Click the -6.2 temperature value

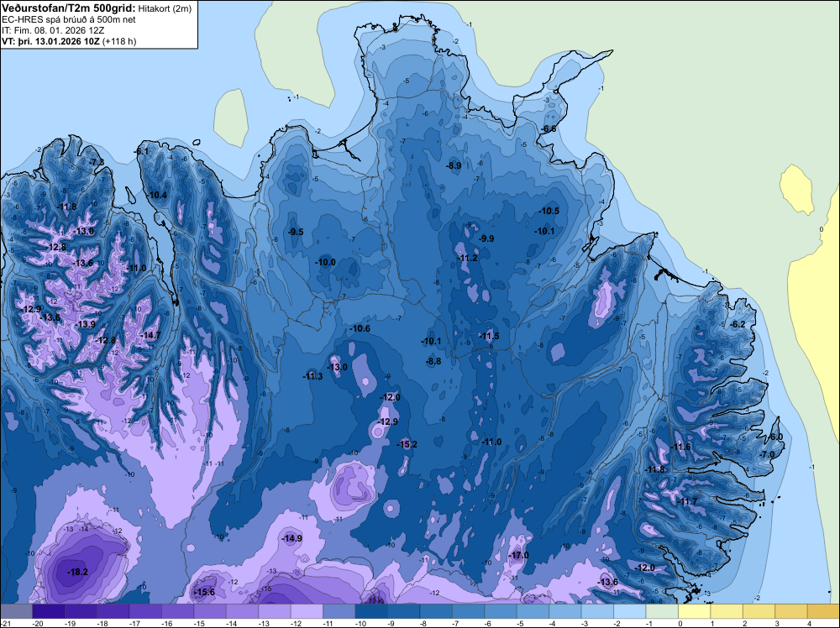pos(738,324)
